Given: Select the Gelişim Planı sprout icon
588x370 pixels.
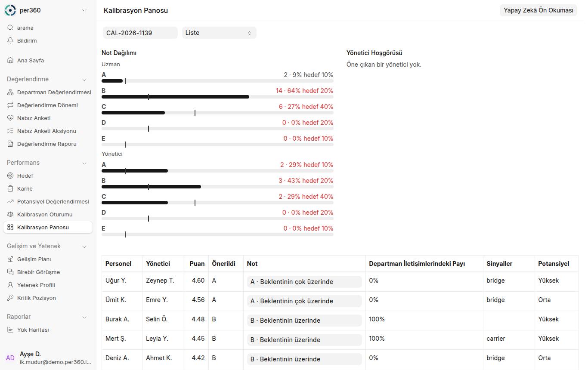Looking at the screenshot, I should coord(10,259).
